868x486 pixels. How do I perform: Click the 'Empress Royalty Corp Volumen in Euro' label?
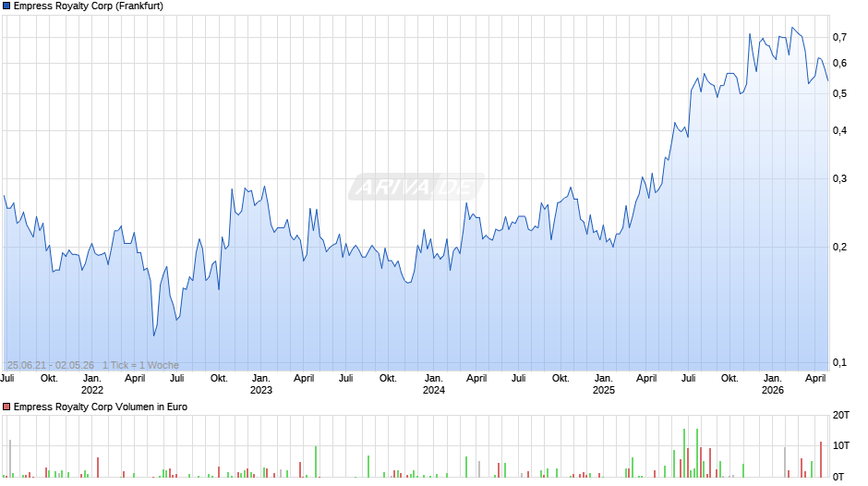pos(101,407)
